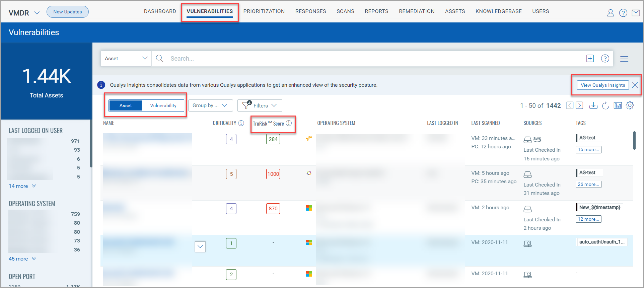Open the KnowledgeBase tab
The width and height of the screenshot is (644, 288).
coord(499,11)
